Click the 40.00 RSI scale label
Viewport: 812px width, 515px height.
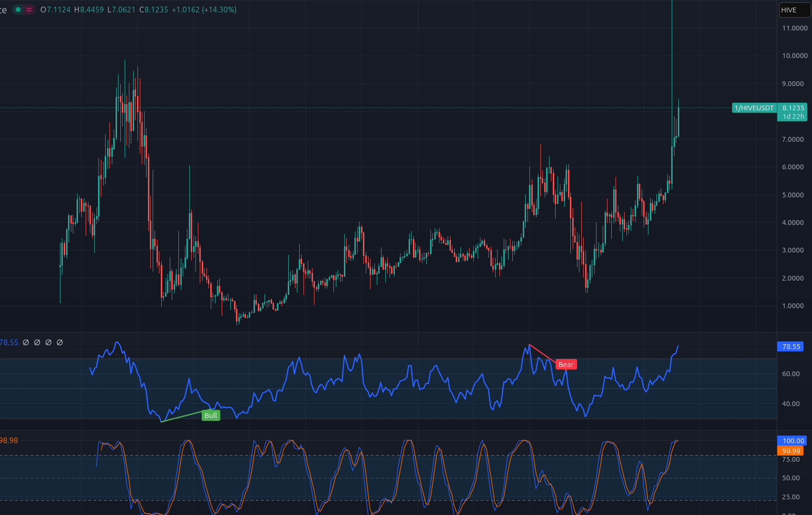[791, 404]
